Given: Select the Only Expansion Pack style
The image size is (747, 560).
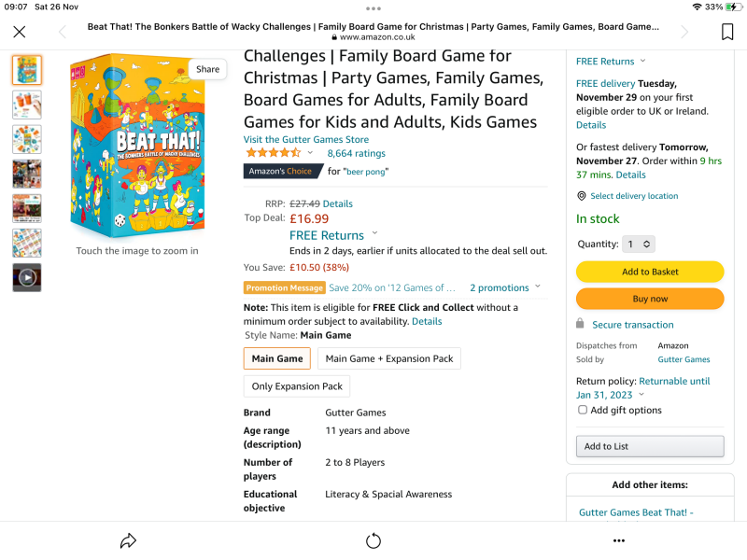Looking at the screenshot, I should point(297,385).
